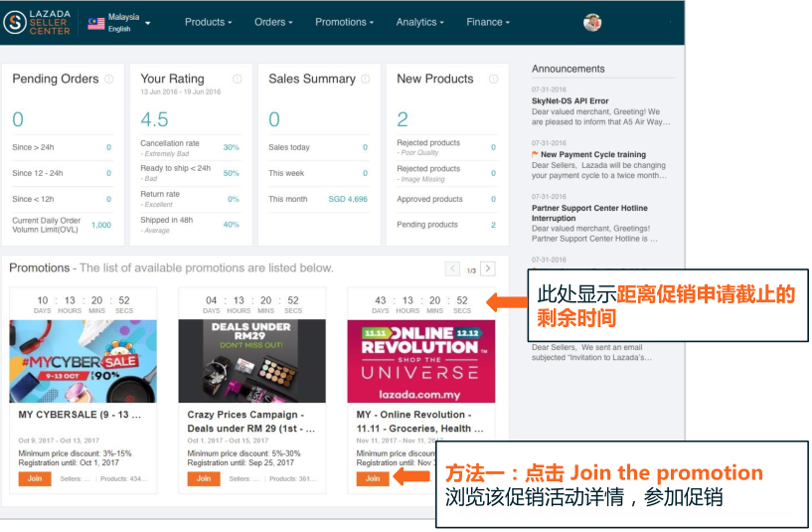The height and width of the screenshot is (532, 812).
Task: Click the Cancellation rate 30% value
Action: click(231, 147)
